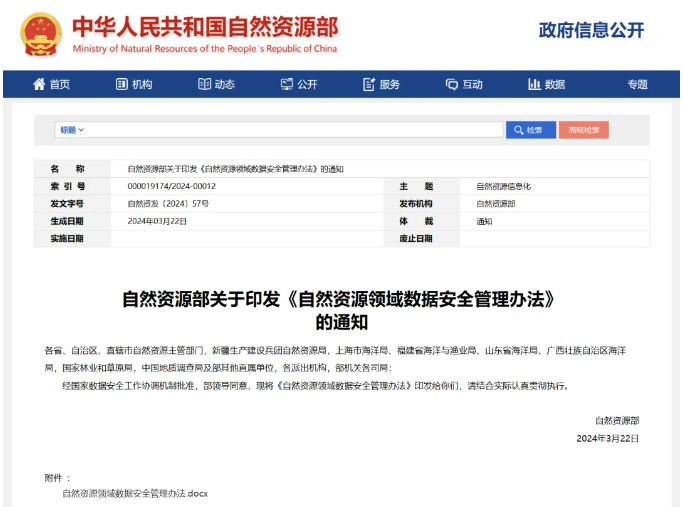Click the 动态 news book icon
The width and height of the screenshot is (683, 507).
click(204, 84)
